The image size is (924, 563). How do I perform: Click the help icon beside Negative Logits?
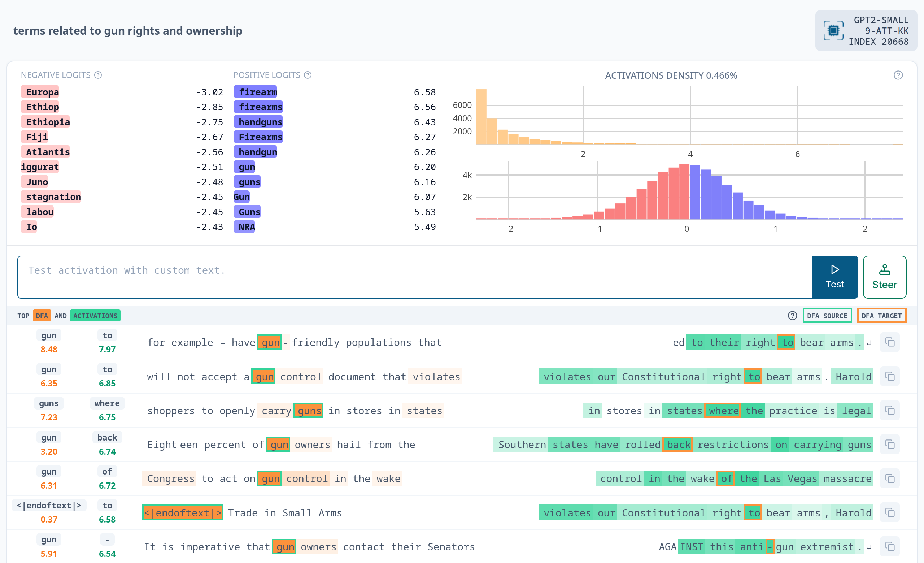[x=98, y=75]
